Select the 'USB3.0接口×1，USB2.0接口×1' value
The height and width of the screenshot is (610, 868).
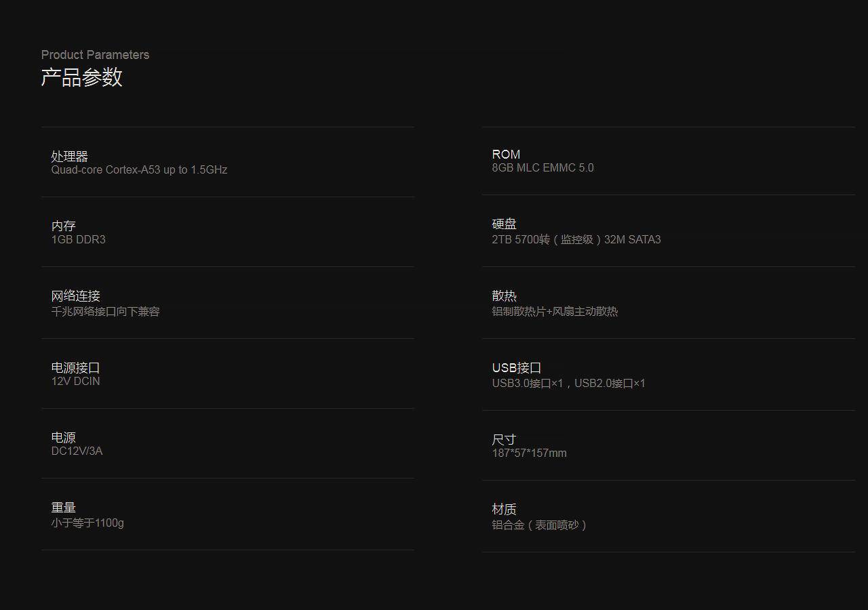click(x=569, y=384)
